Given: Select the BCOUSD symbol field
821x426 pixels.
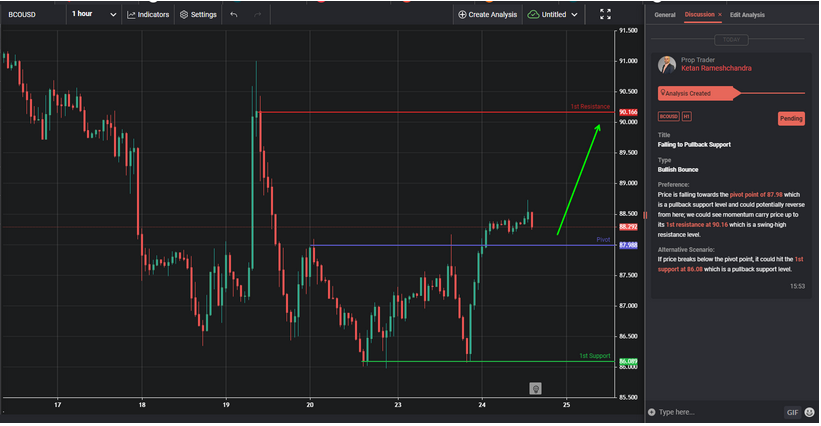Looking at the screenshot, I should coord(22,15).
